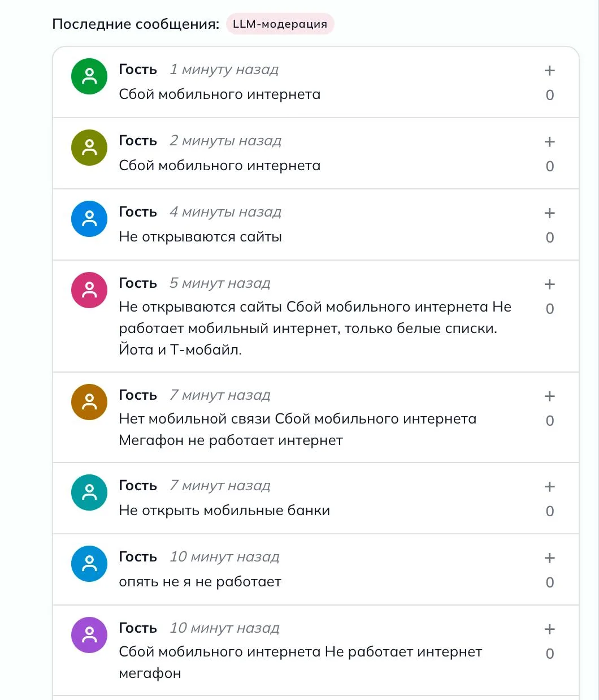
Task: Click the vote count under 10-minute мегафон message
Action: tap(549, 654)
